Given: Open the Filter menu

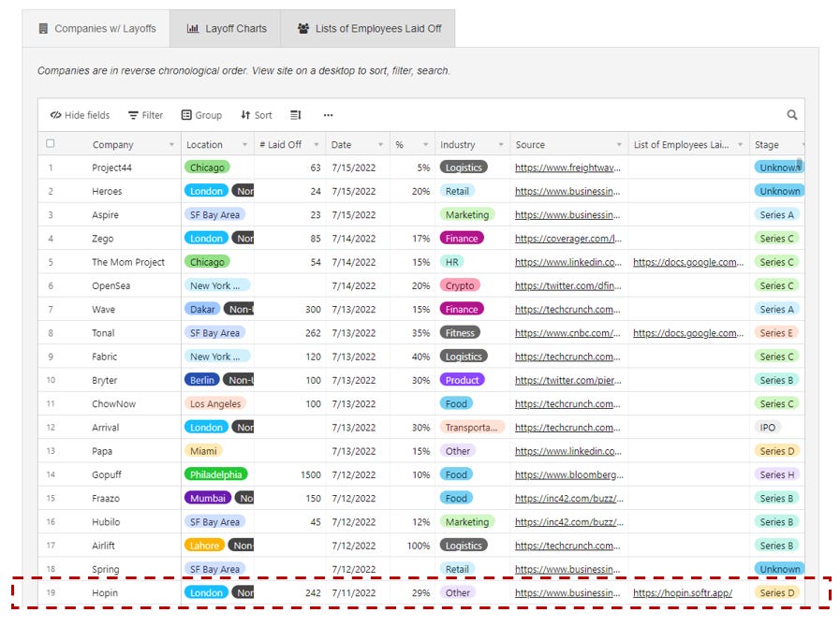Looking at the screenshot, I should [145, 115].
